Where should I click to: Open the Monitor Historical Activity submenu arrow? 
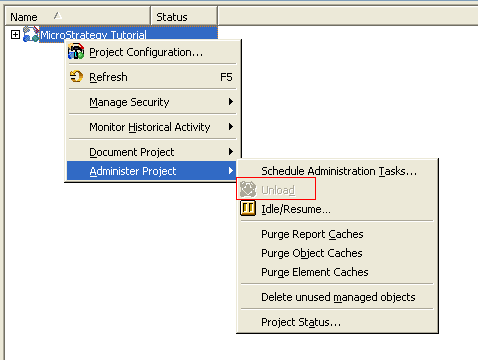point(231,127)
